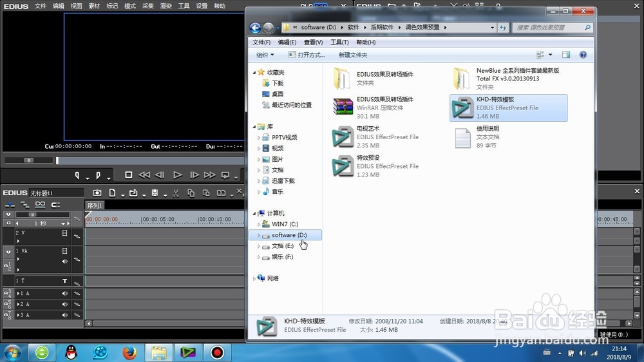Expand the 2 V track

click(x=18, y=241)
